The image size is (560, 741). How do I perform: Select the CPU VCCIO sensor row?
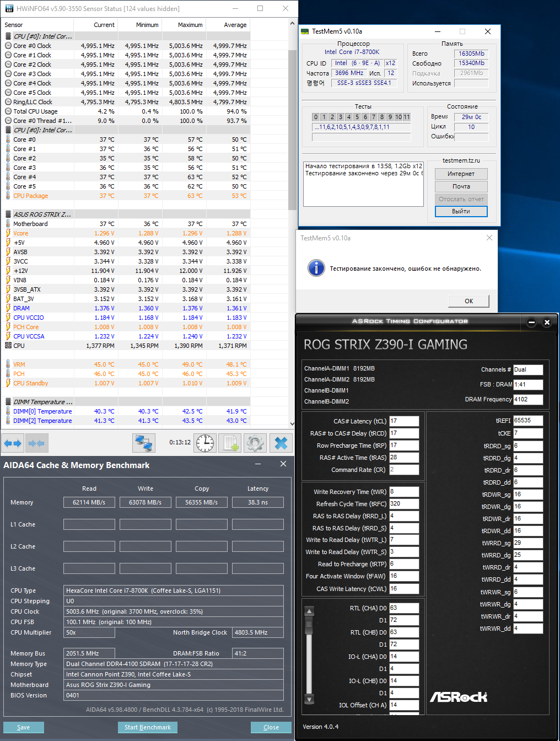[x=126, y=318]
